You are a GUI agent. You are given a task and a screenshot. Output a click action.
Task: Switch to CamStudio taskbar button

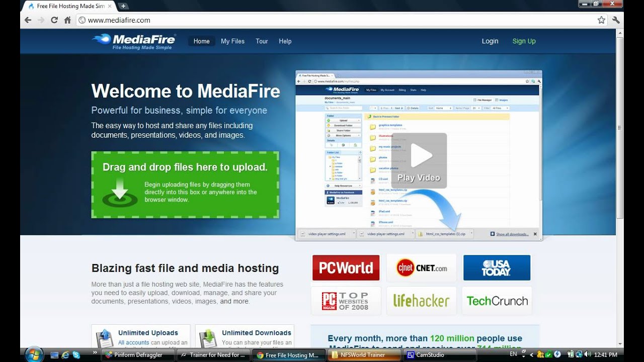point(440,355)
